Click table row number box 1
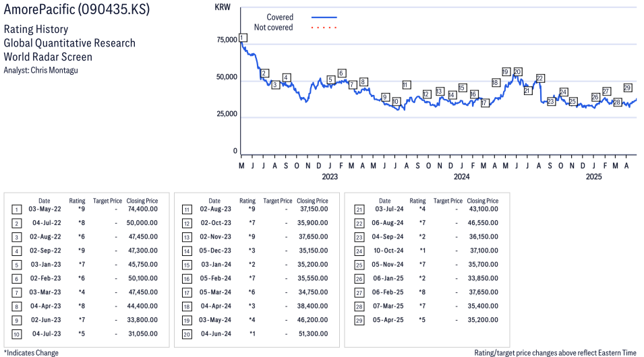Viewport: 644px width, 357px height. pos(16,209)
